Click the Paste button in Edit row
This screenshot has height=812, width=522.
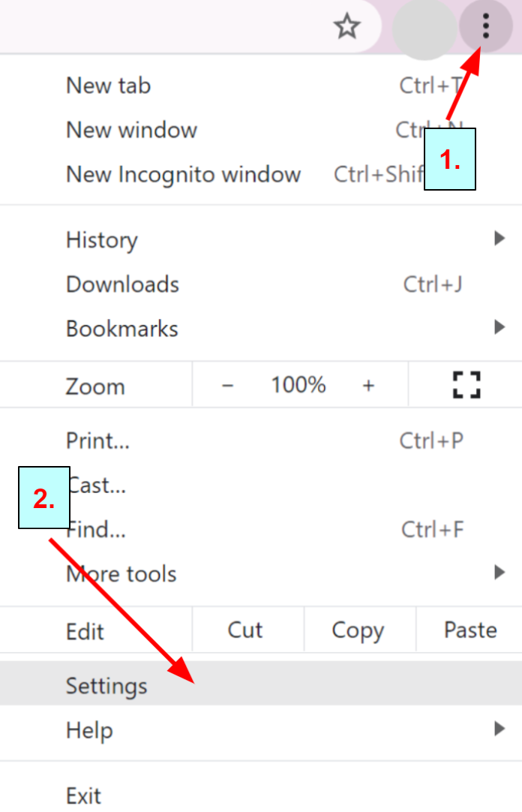pyautogui.click(x=470, y=630)
